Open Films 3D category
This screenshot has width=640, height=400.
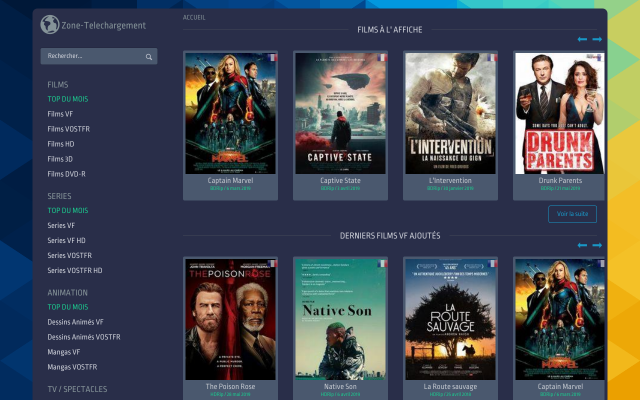click(x=60, y=159)
